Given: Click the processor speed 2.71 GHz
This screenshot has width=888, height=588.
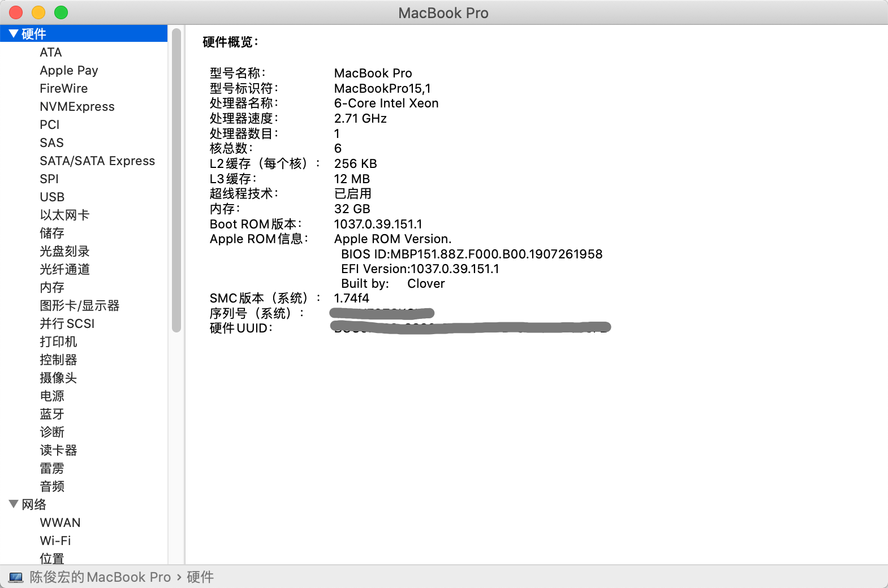Looking at the screenshot, I should pyautogui.click(x=360, y=118).
